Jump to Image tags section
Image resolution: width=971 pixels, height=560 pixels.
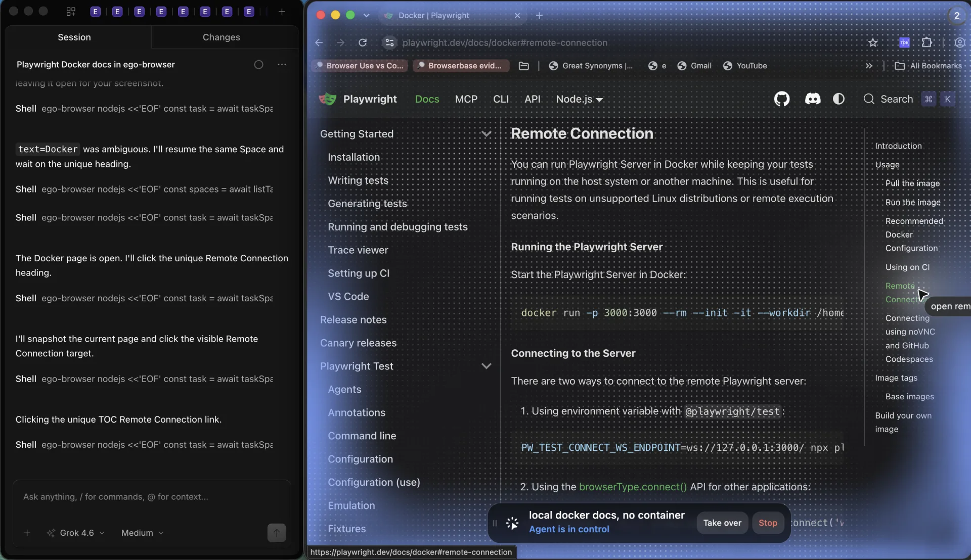click(x=896, y=378)
